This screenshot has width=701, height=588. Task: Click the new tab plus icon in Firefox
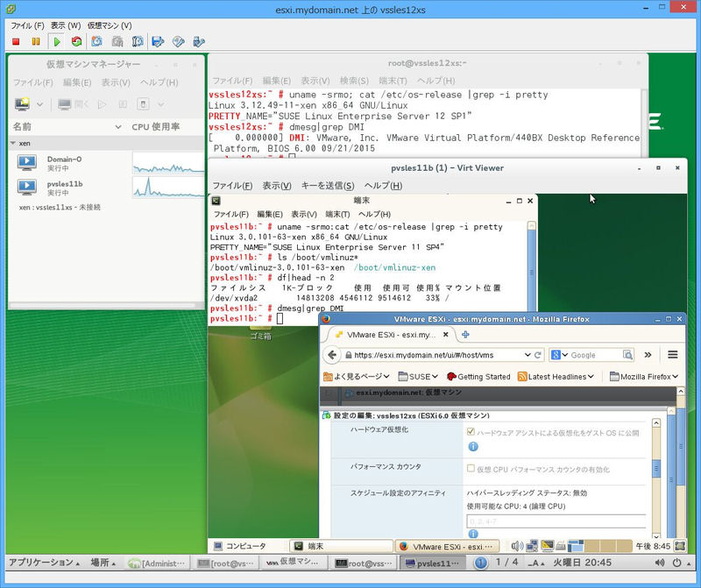[465, 335]
